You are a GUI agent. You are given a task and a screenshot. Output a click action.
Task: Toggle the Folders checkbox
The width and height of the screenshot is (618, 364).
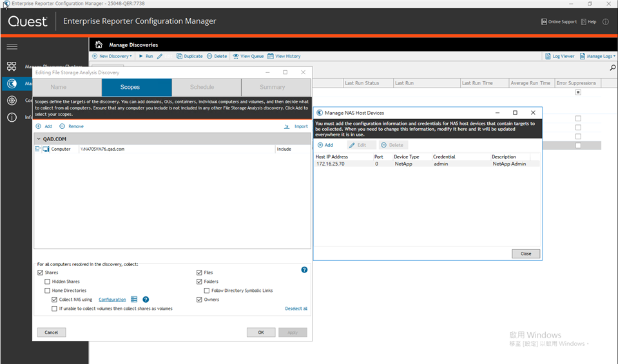point(199,282)
